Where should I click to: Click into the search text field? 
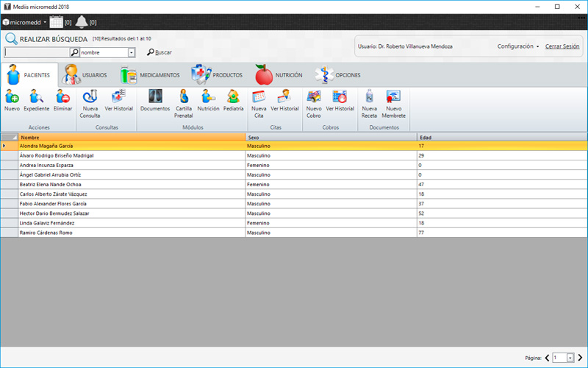(x=37, y=52)
